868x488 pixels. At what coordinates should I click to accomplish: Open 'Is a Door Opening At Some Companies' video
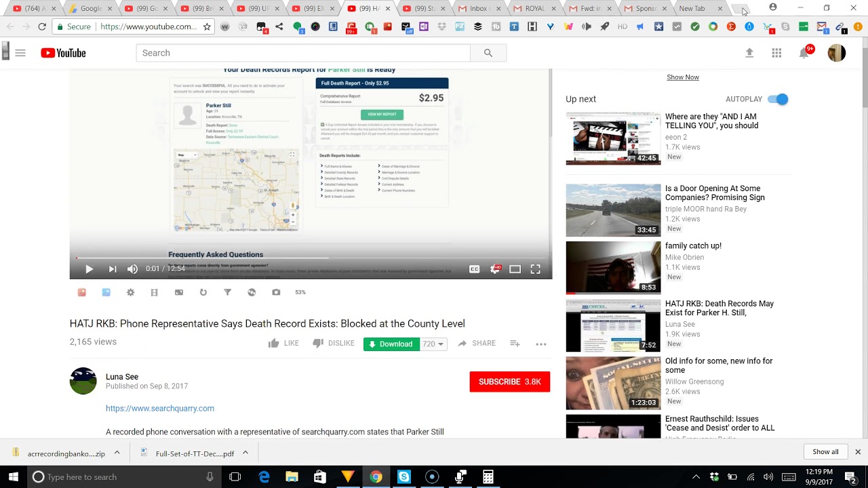point(715,193)
